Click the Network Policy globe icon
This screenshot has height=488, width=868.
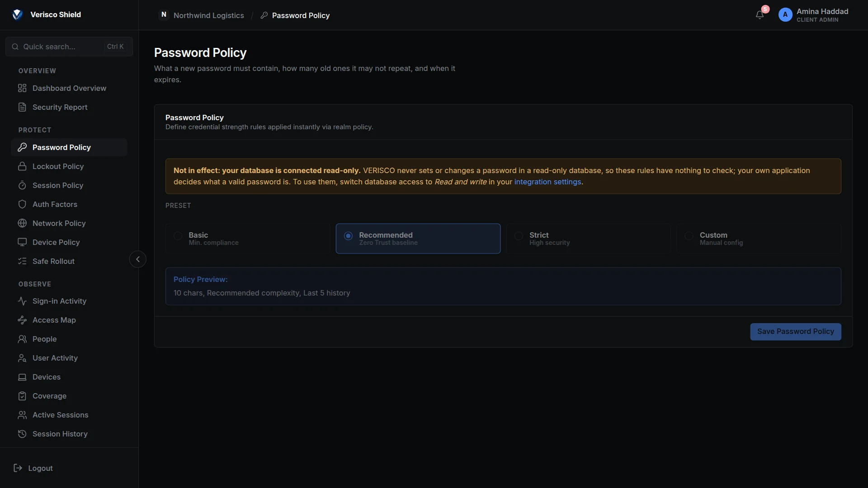point(22,223)
